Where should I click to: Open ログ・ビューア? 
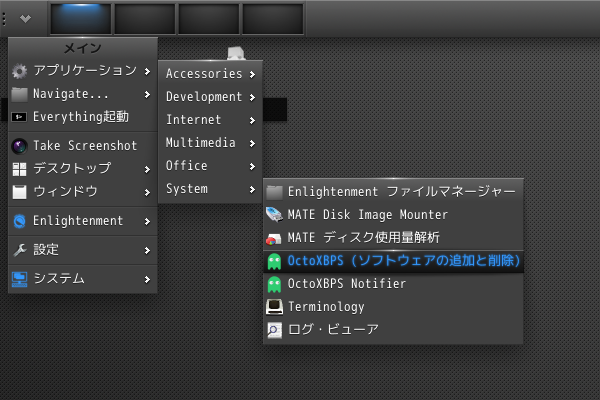pos(393,330)
